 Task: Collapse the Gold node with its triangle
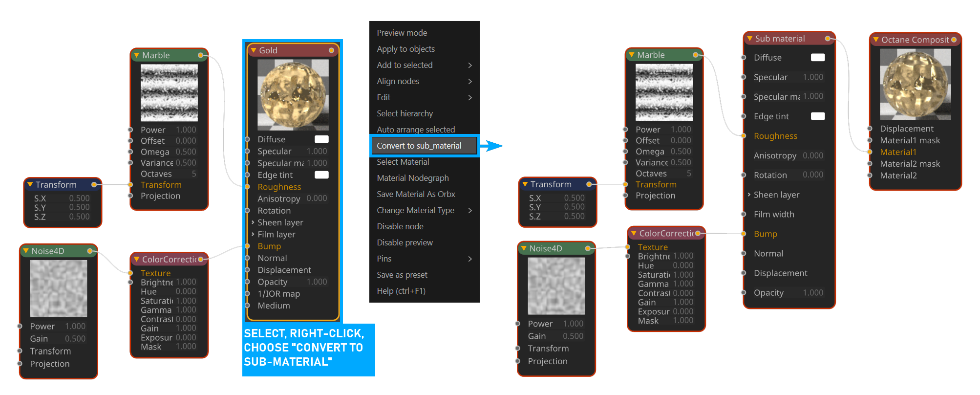tap(254, 50)
